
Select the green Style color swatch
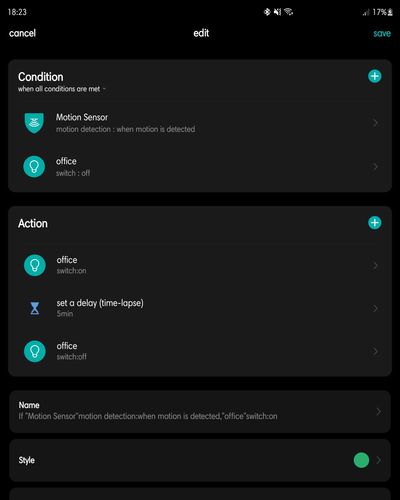tap(361, 460)
